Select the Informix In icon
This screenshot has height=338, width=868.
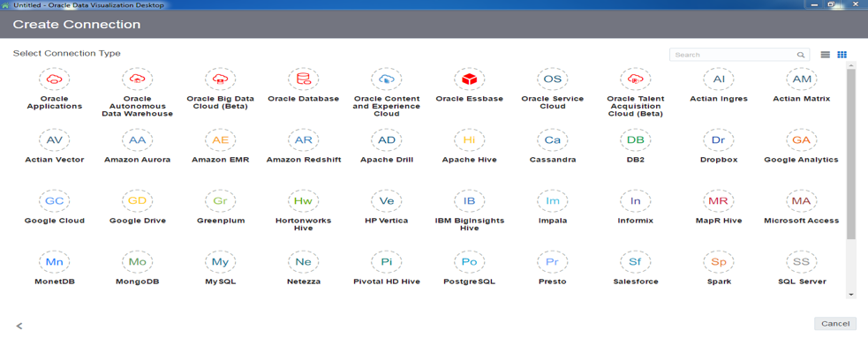point(636,201)
